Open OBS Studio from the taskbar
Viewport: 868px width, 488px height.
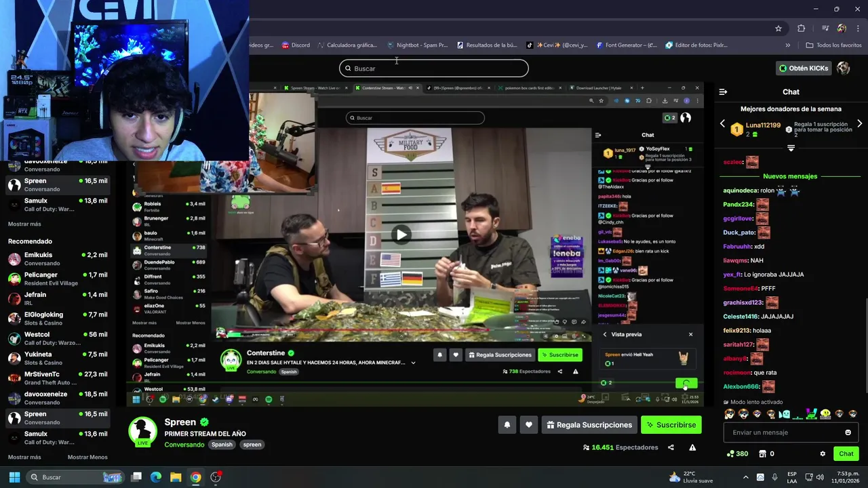[x=216, y=477]
